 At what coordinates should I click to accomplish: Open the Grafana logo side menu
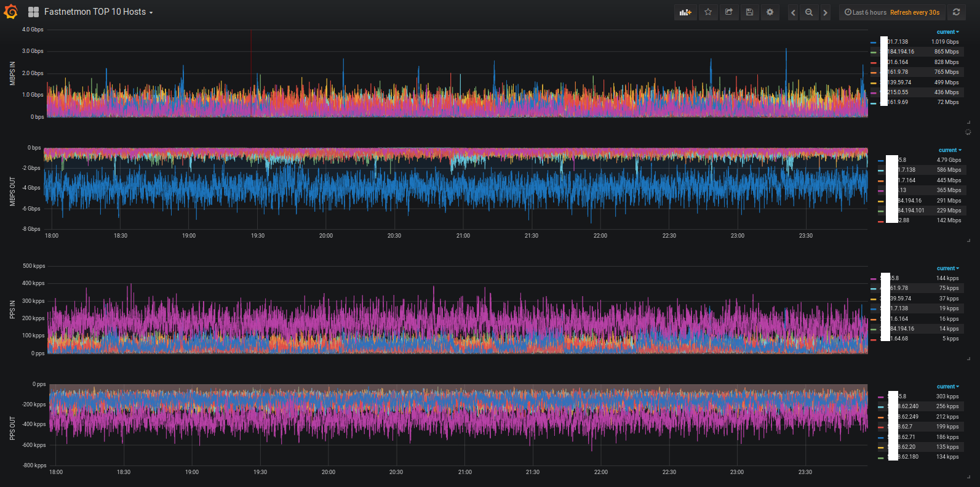pos(10,12)
